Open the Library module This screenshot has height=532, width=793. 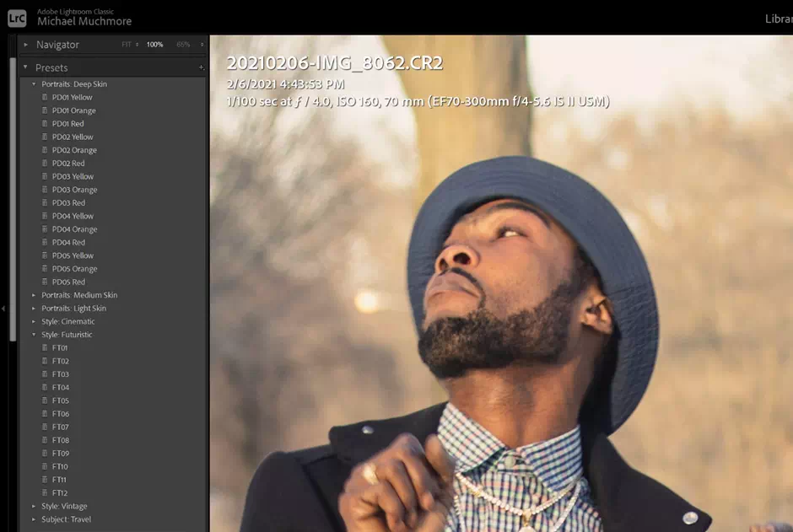(x=779, y=19)
